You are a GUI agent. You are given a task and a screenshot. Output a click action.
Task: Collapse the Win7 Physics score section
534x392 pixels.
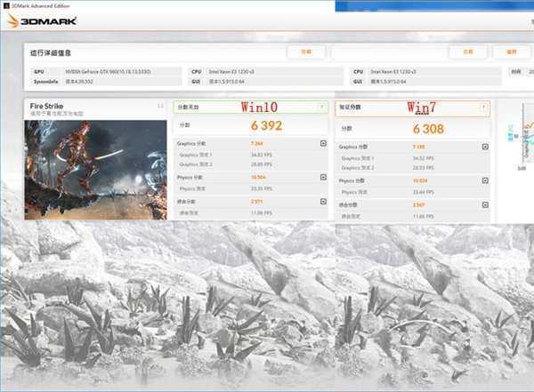point(485,180)
